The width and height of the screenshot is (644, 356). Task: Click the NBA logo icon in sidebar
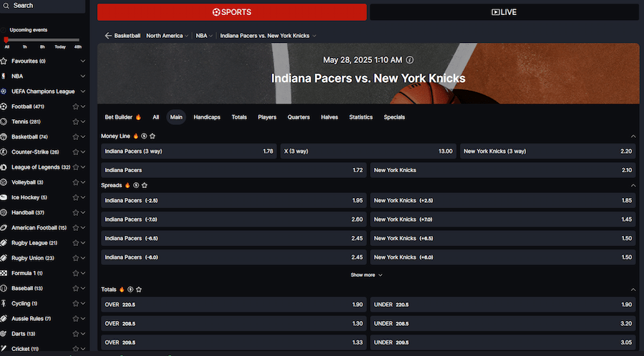4,76
